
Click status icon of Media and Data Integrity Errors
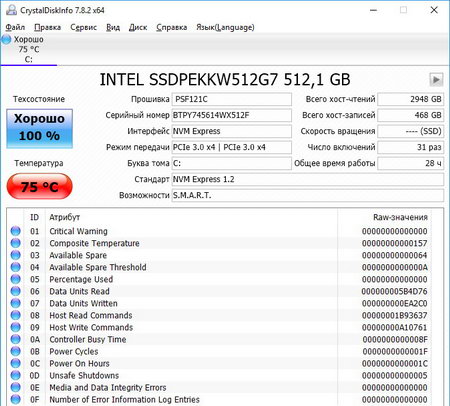tap(16, 387)
